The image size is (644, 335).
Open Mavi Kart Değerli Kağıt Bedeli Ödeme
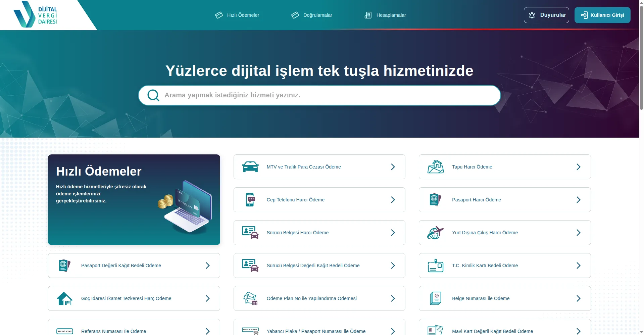pos(505,327)
